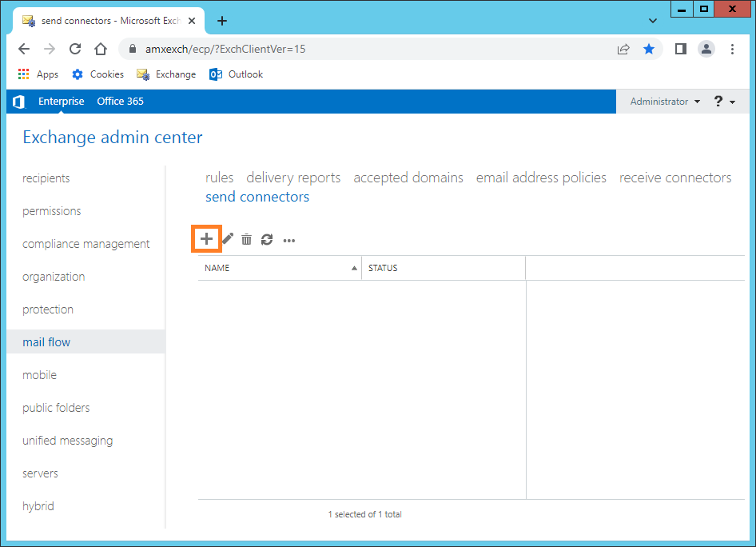Refresh the send connectors list
This screenshot has height=547, width=756.
click(x=267, y=239)
